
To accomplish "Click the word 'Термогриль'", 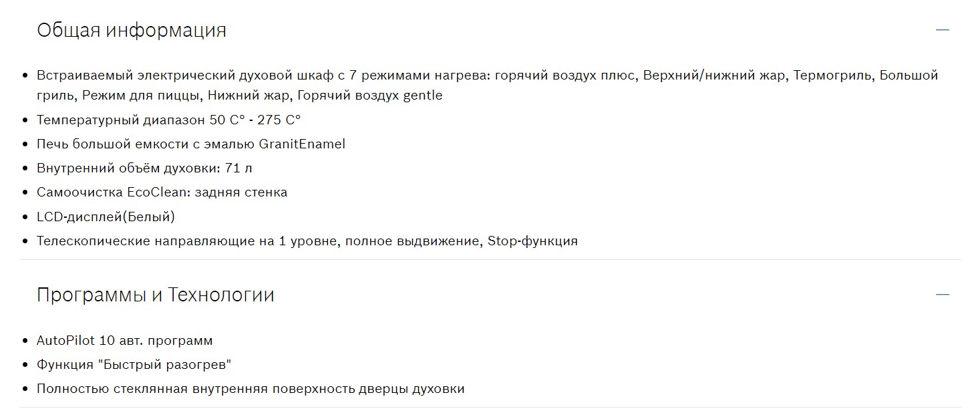I will pos(832,76).
